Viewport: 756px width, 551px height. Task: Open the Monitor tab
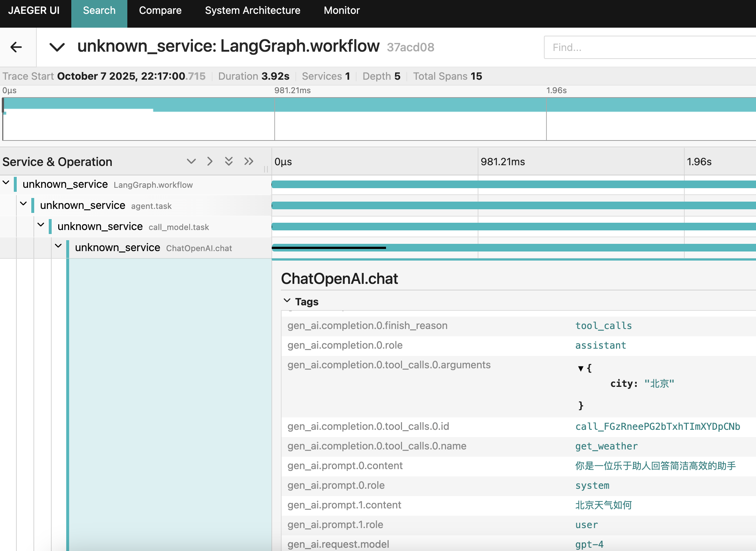coord(342,11)
